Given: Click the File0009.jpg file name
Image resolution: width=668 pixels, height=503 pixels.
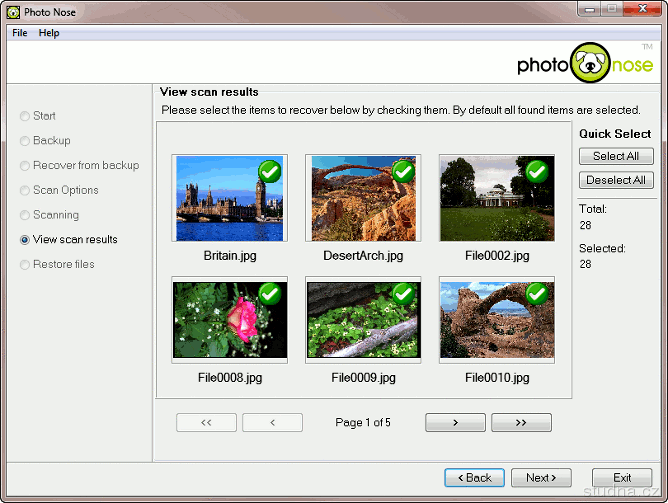Looking at the screenshot, I should coord(363,377).
